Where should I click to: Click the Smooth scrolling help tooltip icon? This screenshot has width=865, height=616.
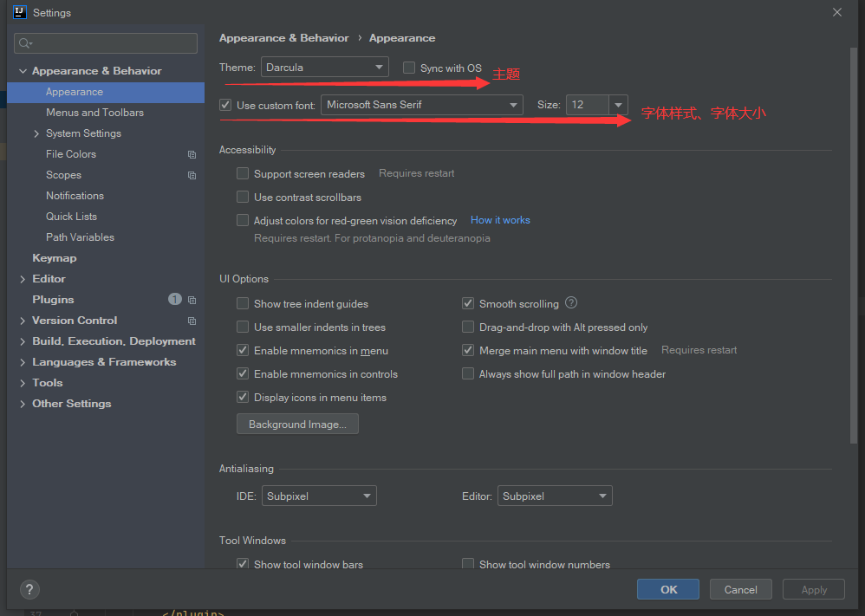(571, 302)
